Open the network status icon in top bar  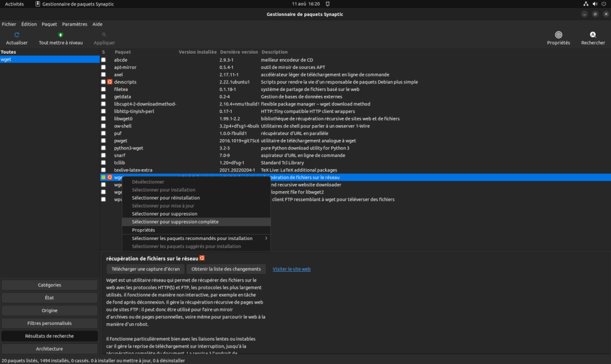(x=585, y=4)
